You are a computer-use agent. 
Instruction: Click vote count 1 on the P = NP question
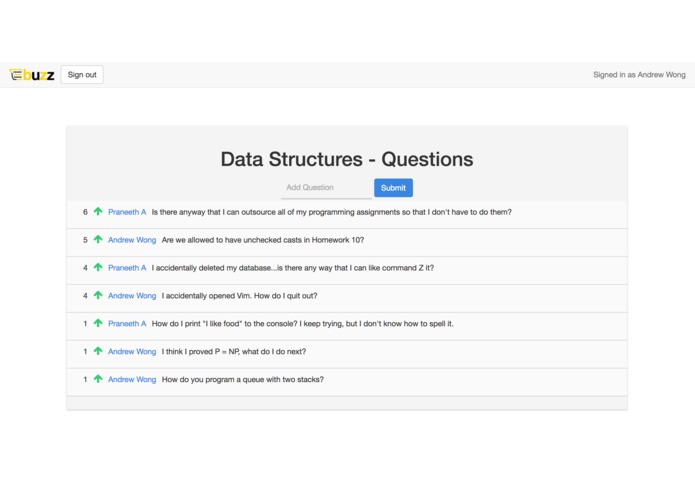click(x=85, y=352)
